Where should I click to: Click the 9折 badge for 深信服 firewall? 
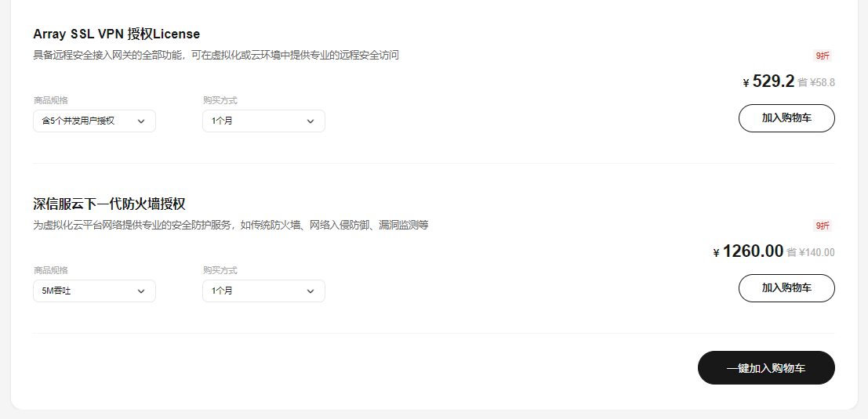pyautogui.click(x=822, y=226)
